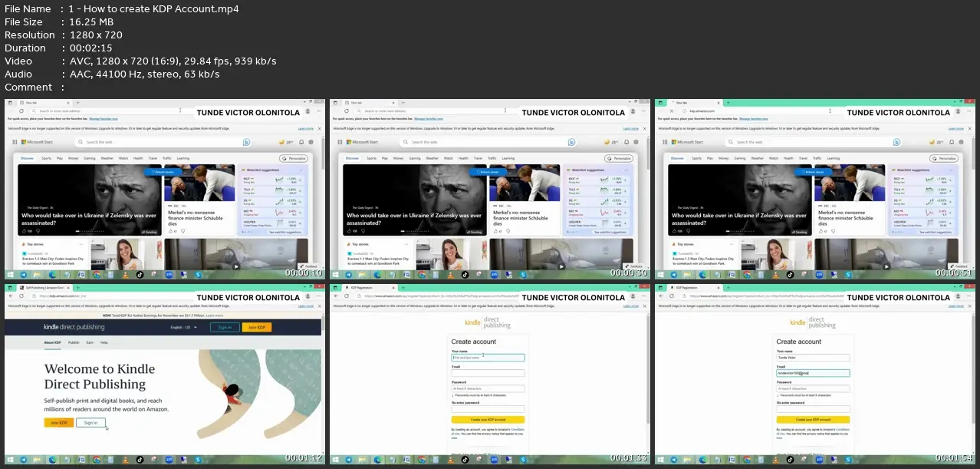
Task: Open the Publish menu in 00:01:12 frame
Action: click(x=74, y=342)
